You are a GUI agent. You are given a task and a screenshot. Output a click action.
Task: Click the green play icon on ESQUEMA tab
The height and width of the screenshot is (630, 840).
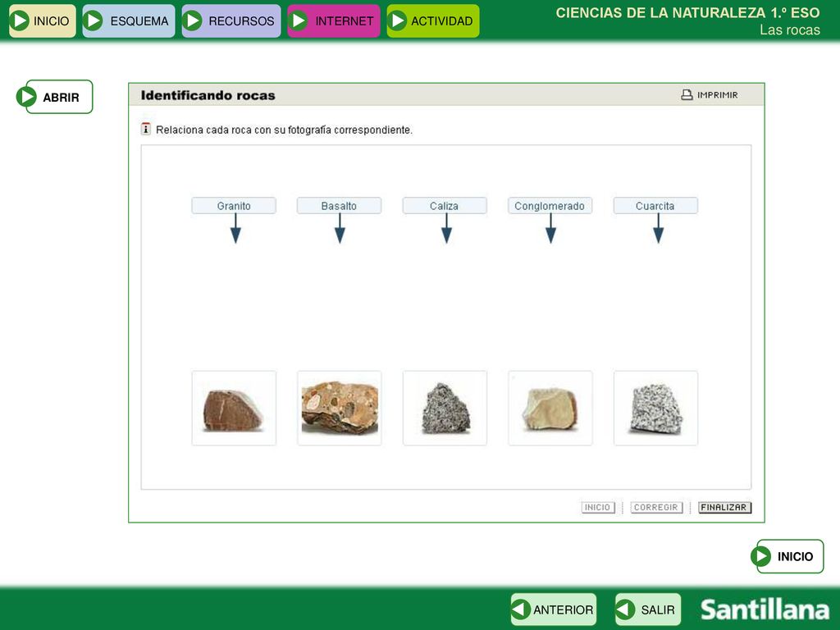click(x=94, y=21)
